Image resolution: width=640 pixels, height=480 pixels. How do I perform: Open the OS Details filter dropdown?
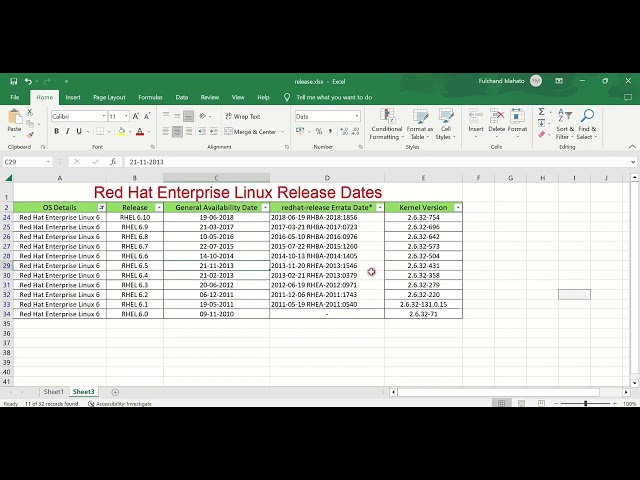pyautogui.click(x=102, y=208)
